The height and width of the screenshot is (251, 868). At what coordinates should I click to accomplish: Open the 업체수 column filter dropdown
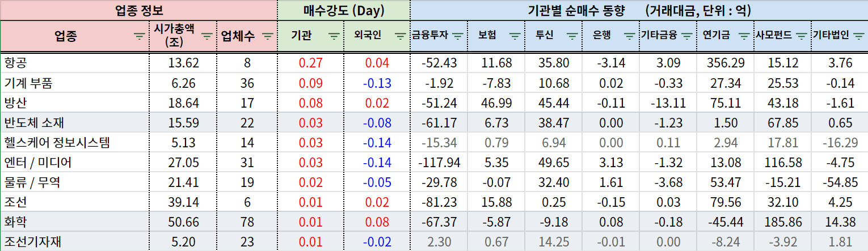pyautogui.click(x=267, y=36)
